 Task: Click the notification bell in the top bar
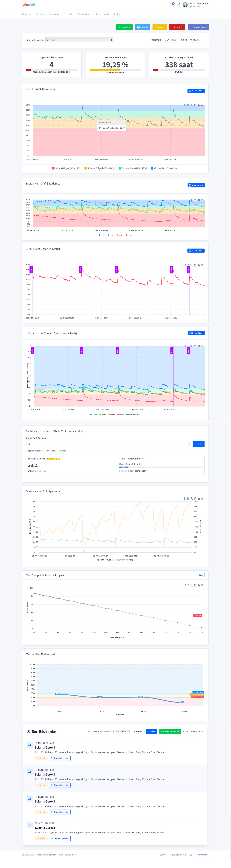[177, 5]
